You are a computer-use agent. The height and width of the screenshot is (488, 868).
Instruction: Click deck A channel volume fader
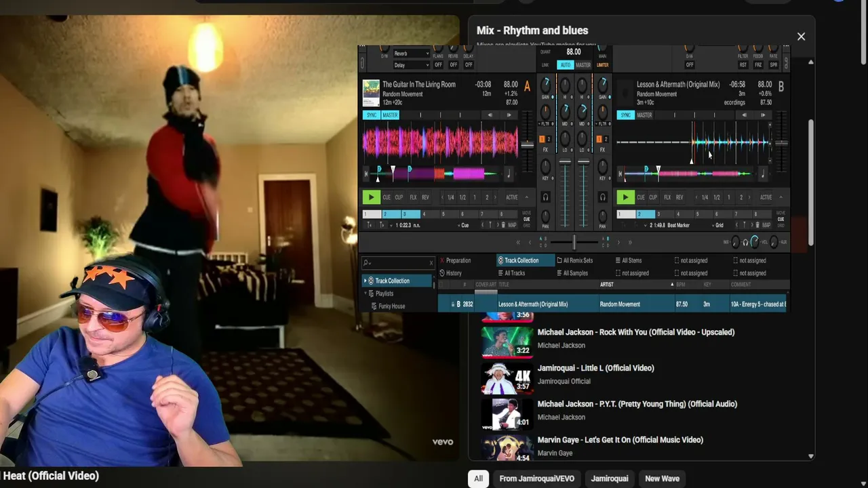click(x=564, y=161)
